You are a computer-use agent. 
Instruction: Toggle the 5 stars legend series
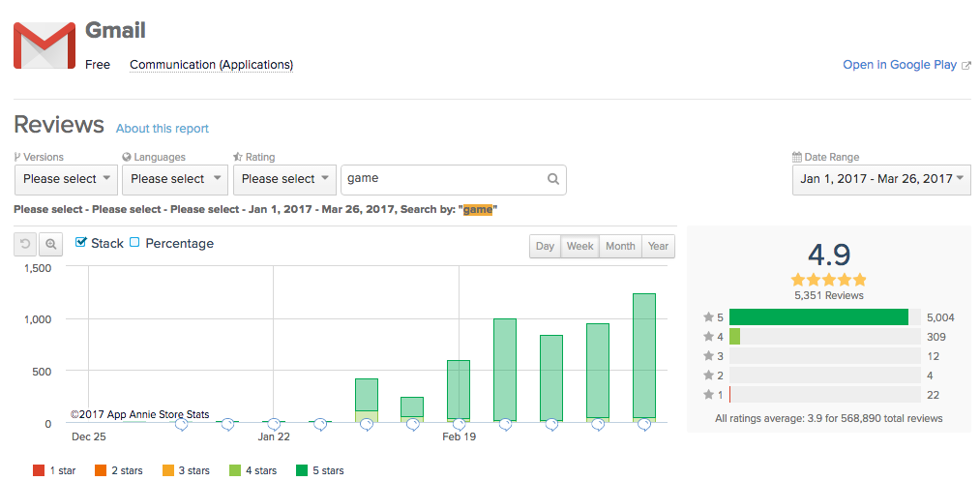coord(319,470)
